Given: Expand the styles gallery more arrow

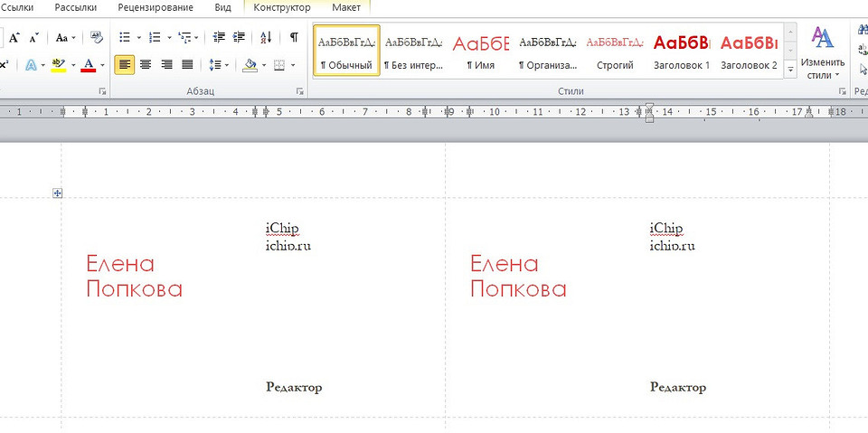Looking at the screenshot, I should point(790,69).
